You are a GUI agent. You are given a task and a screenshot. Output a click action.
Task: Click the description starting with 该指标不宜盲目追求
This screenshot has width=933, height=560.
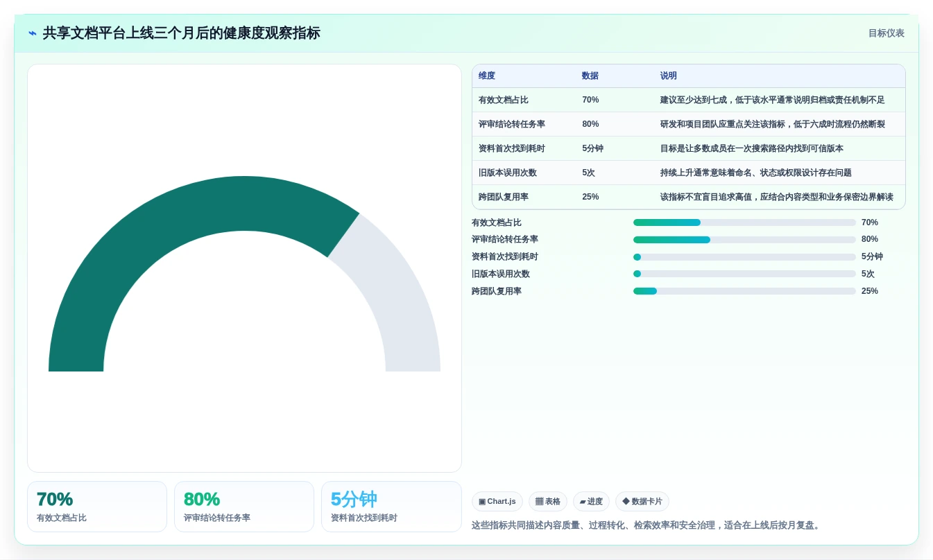[x=776, y=197]
